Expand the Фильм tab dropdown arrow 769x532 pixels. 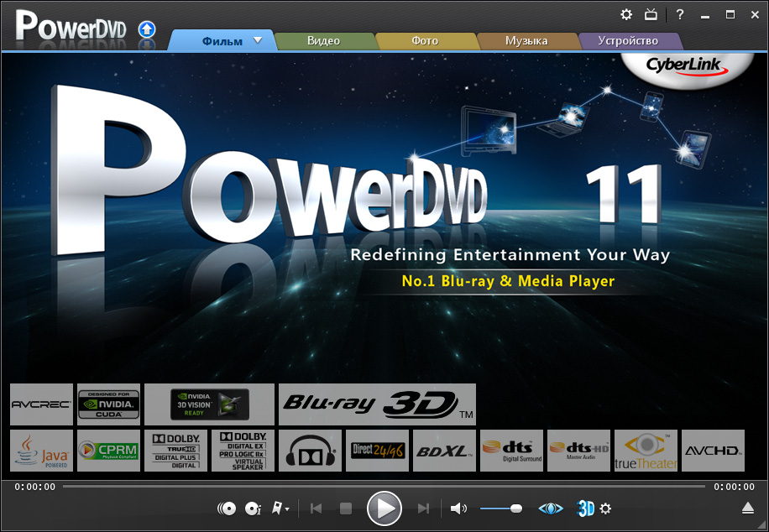pos(258,40)
